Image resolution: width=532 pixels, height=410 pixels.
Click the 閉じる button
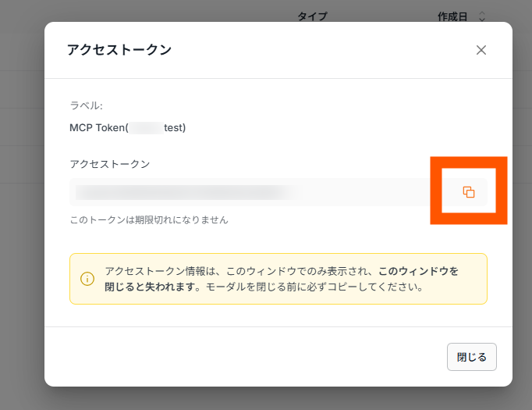(x=472, y=357)
